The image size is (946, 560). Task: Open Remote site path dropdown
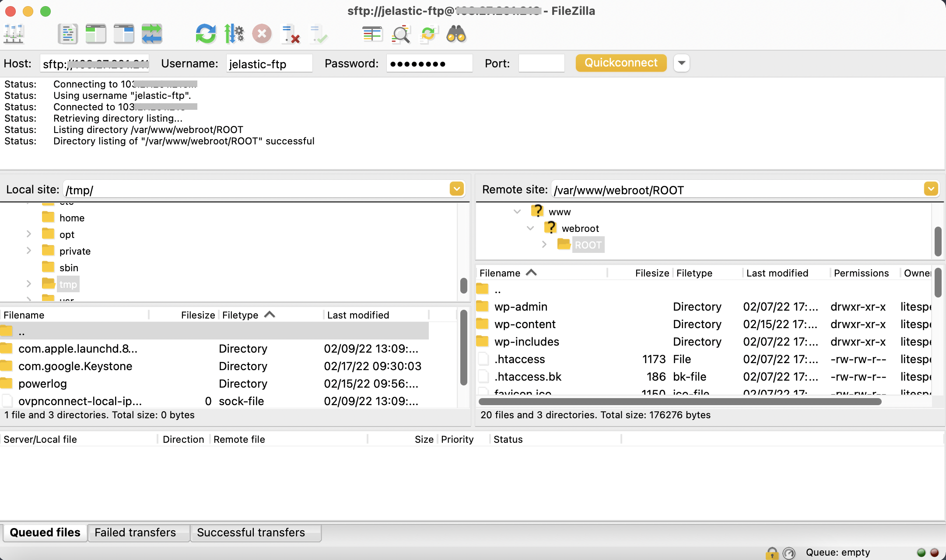pyautogui.click(x=931, y=189)
